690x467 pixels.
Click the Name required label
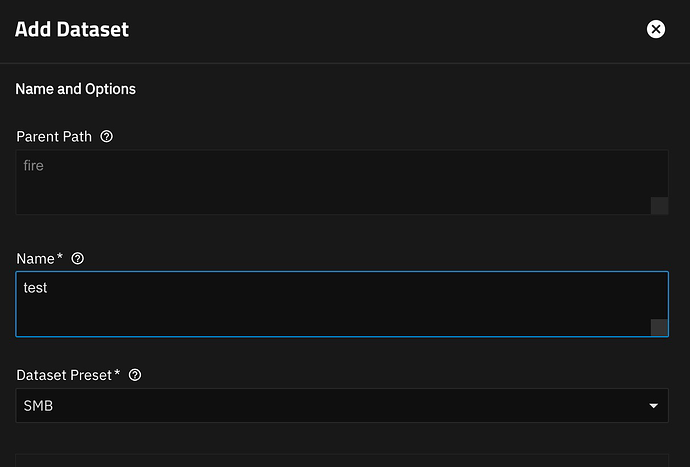pos(40,258)
